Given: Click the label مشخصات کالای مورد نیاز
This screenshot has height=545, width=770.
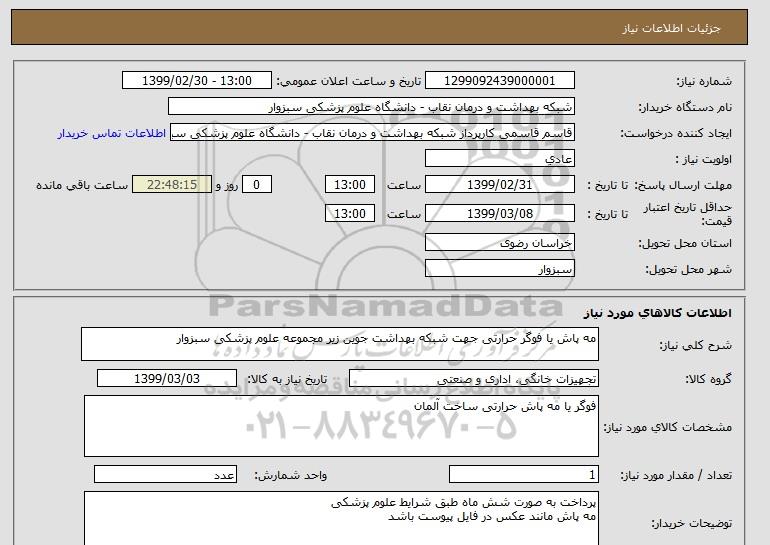Looking at the screenshot, I should pos(667,427).
